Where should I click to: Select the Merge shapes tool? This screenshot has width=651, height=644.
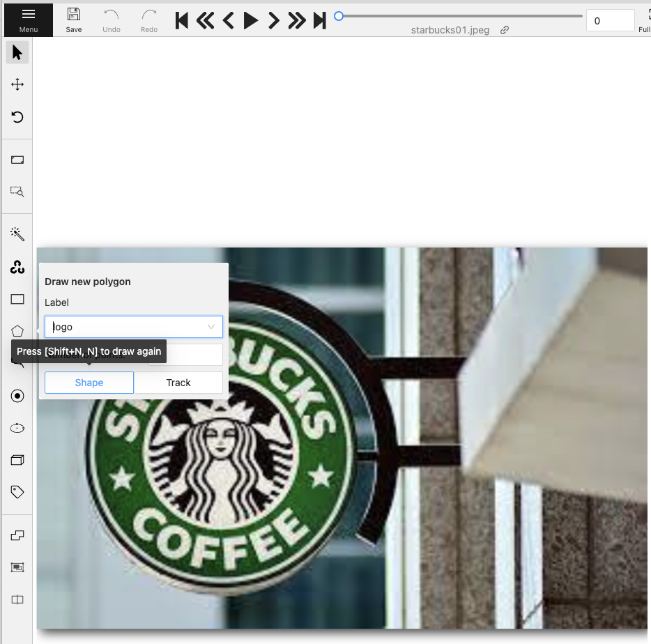pos(17,536)
